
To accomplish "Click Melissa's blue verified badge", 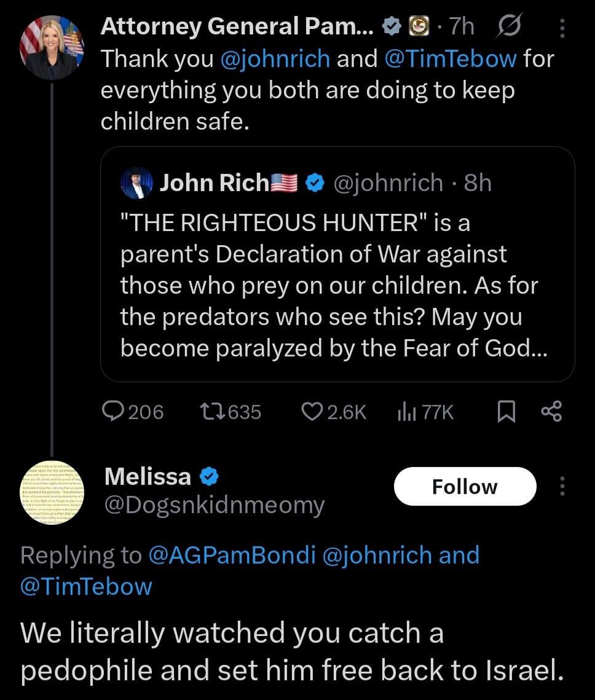I will coord(209,476).
